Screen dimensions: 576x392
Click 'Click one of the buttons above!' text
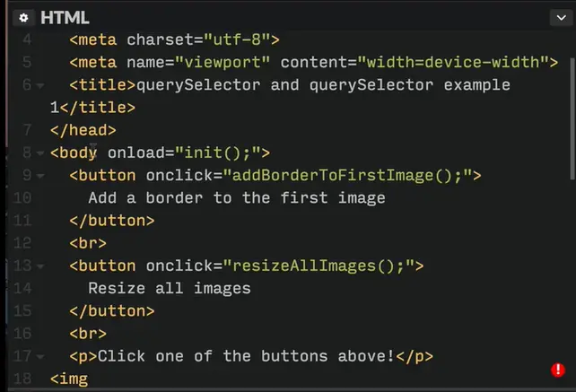[246, 356]
